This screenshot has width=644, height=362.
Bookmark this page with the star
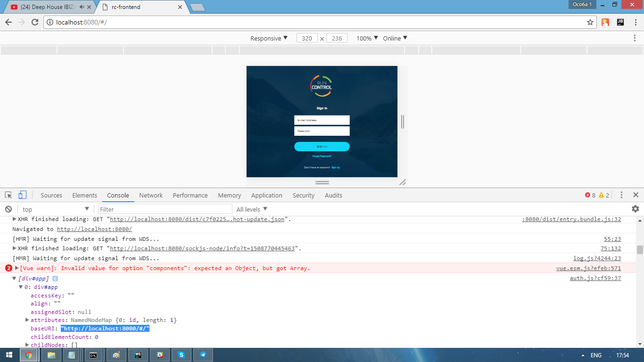click(590, 22)
